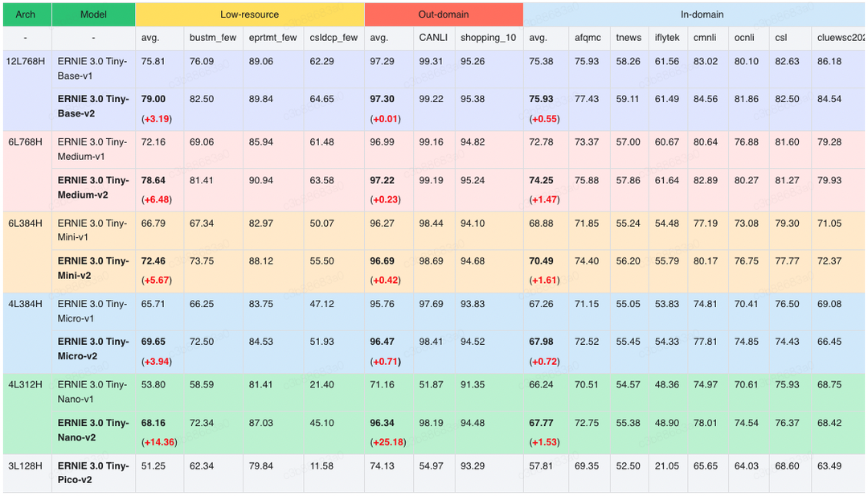
Task: Select the CANLI column subheader
Action: tap(433, 38)
